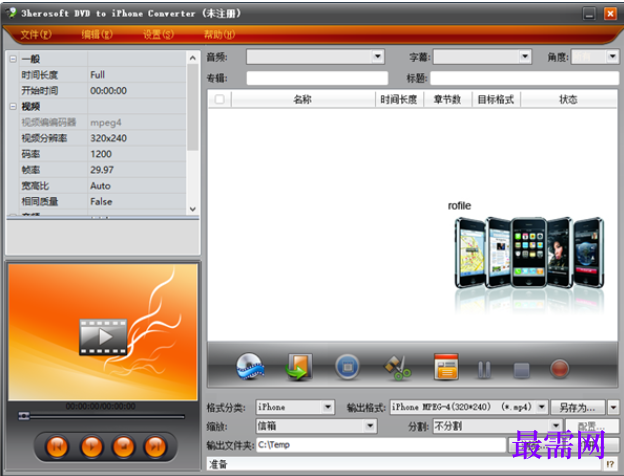Click the 时间长度 column header
The height and width of the screenshot is (476, 624).
click(x=399, y=99)
